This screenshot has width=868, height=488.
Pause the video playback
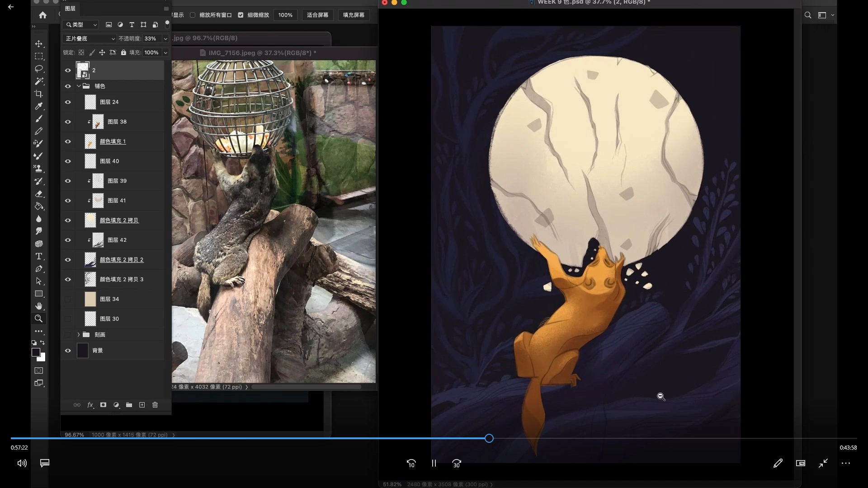pyautogui.click(x=434, y=463)
